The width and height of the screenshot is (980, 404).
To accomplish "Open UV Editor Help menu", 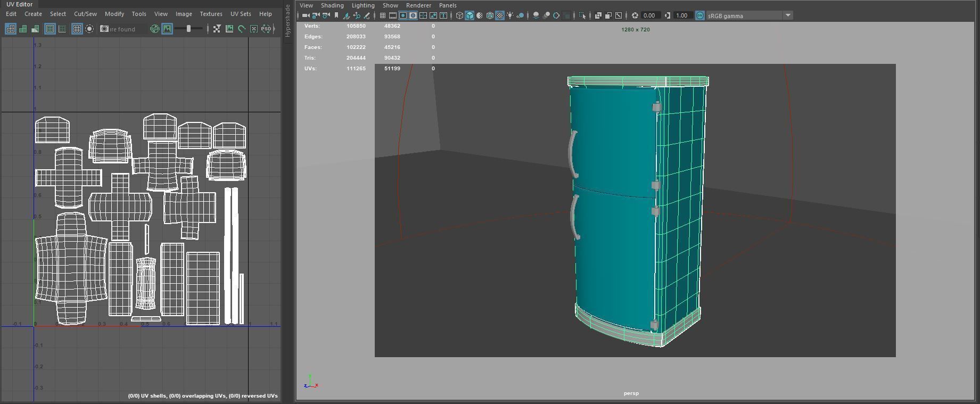I will 265,14.
